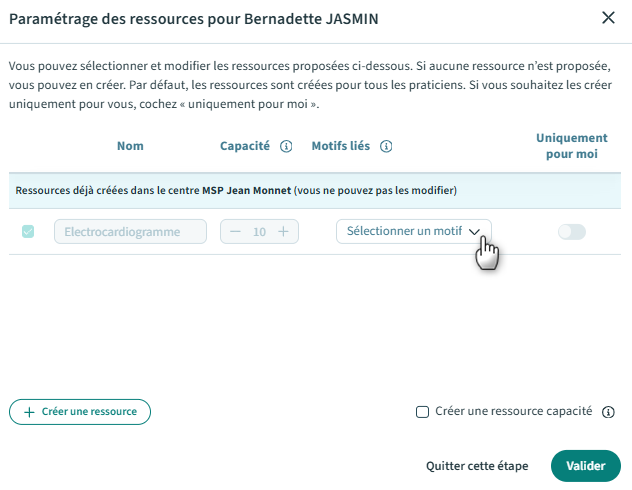Image resolution: width=632 pixels, height=490 pixels.
Task: Open the info tooltip beside Motifs liés
Action: pos(385,146)
